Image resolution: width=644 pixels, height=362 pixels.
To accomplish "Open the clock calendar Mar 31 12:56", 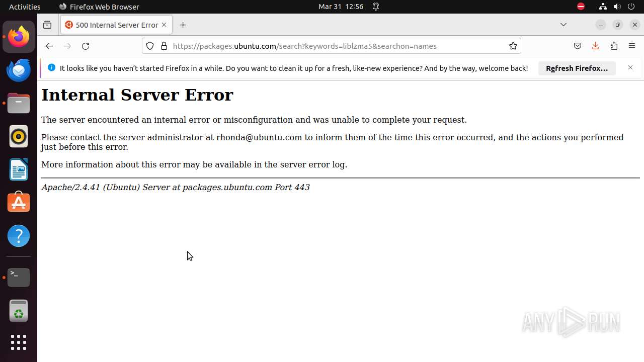I will 341,7.
